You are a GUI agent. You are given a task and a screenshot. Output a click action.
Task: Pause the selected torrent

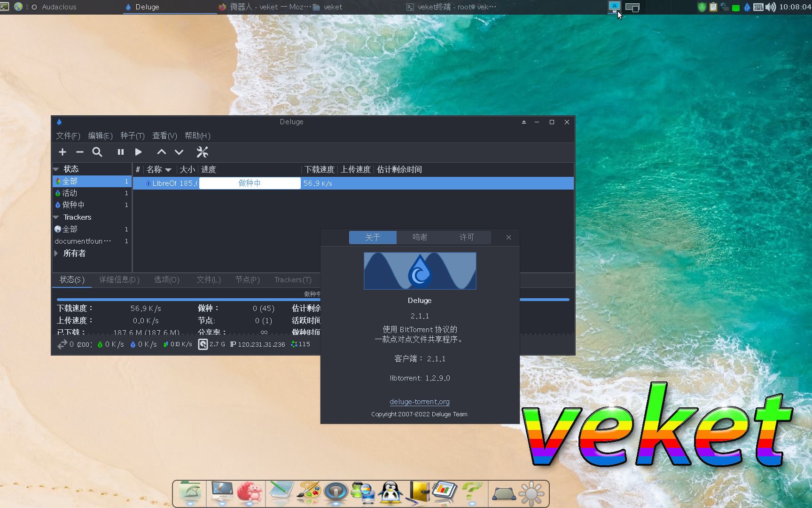click(121, 152)
